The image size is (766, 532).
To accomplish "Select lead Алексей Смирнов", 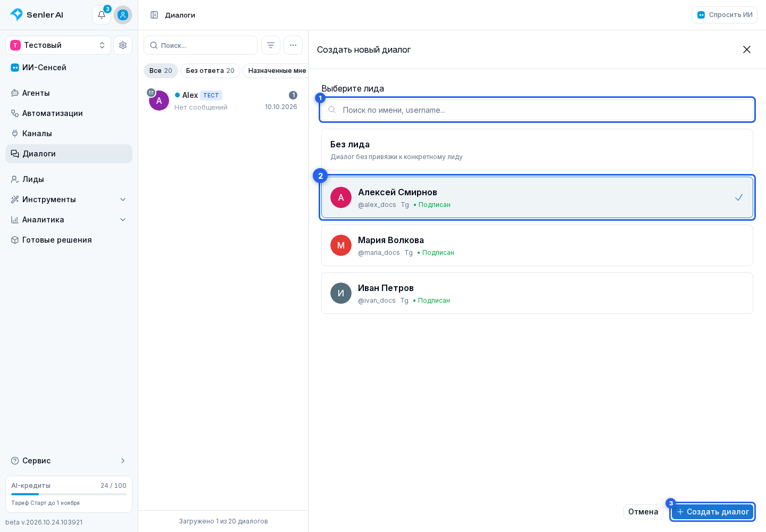I will pyautogui.click(x=537, y=197).
